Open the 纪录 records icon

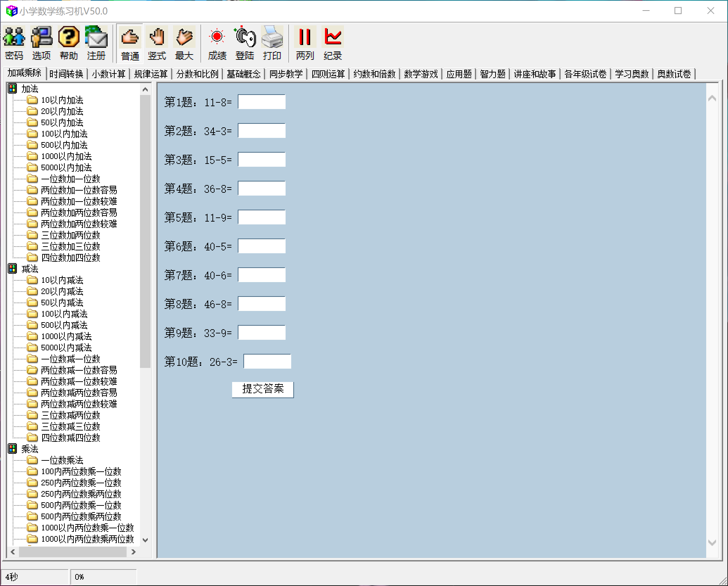coord(333,37)
